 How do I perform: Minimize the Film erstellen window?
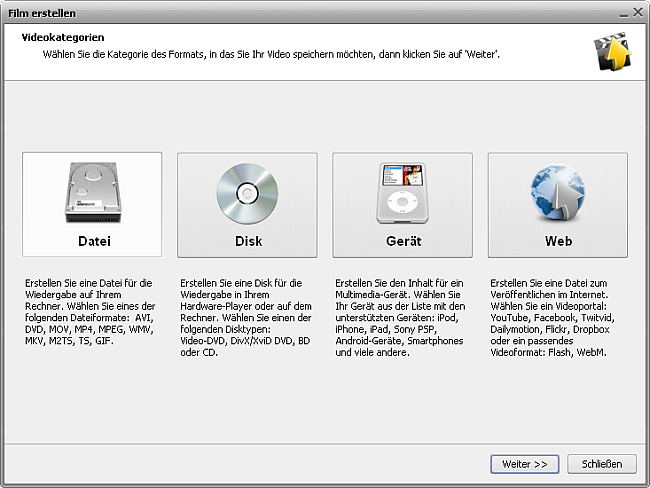[x=623, y=13]
